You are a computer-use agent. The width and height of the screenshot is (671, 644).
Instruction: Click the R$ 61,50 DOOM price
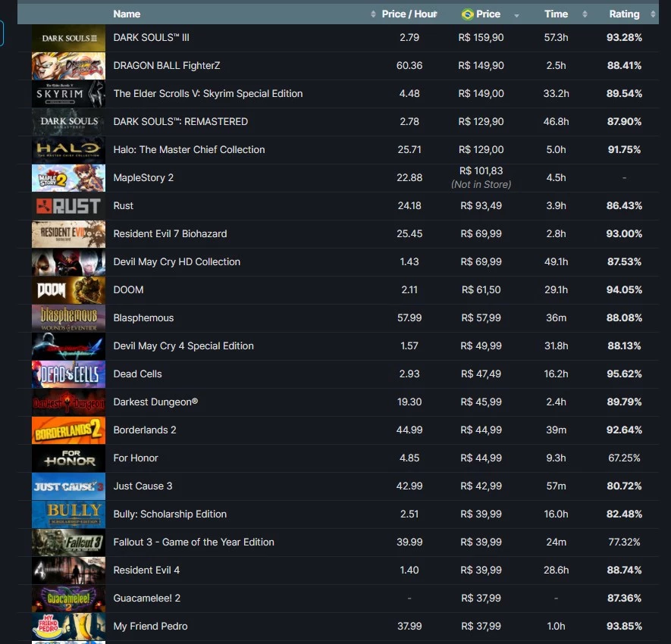[481, 290]
